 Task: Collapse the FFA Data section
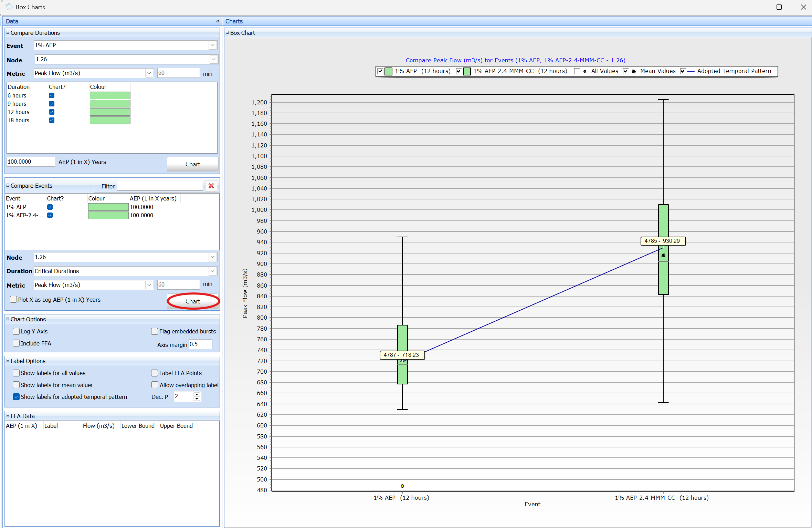(x=8, y=416)
